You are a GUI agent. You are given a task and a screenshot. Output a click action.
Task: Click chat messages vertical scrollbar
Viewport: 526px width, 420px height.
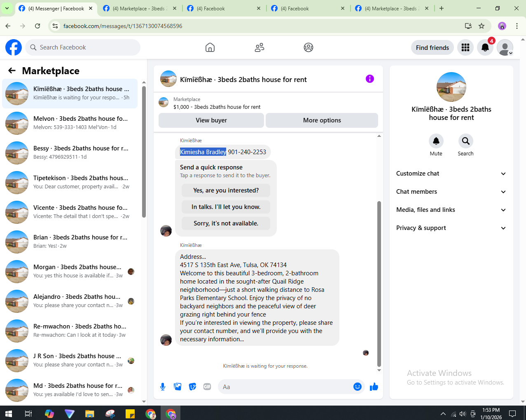click(x=379, y=284)
